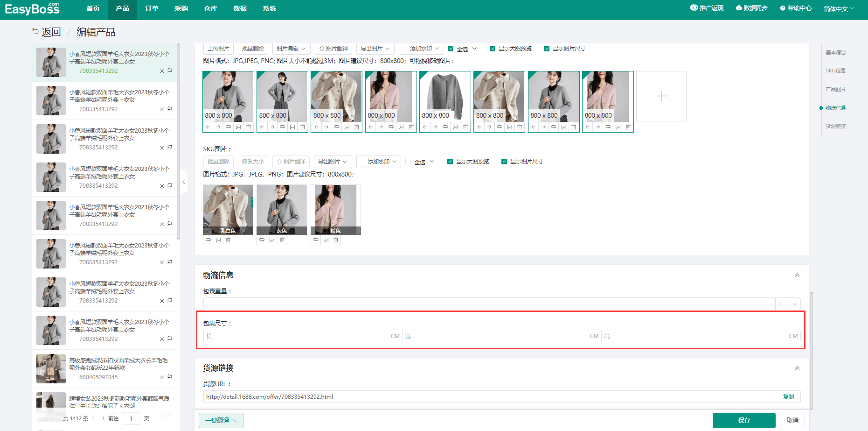This screenshot has width=868, height=431.
Task: Delete the first product image via trash icon
Action: (x=249, y=127)
